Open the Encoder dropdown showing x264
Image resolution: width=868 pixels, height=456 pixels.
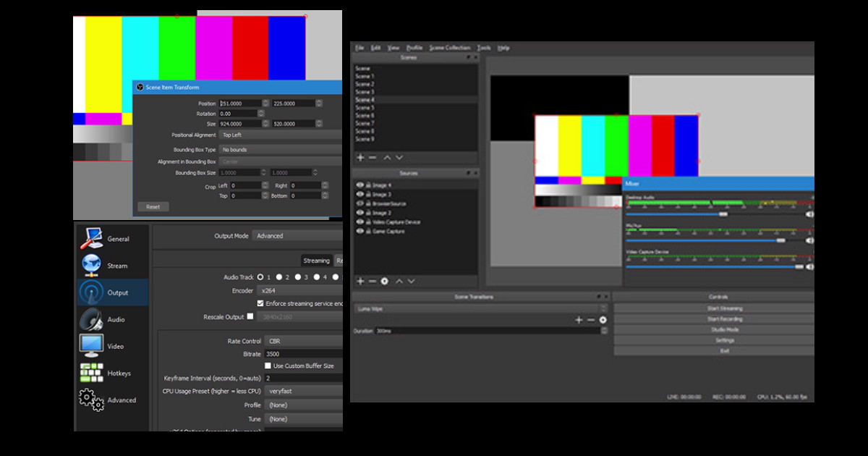tap(300, 290)
